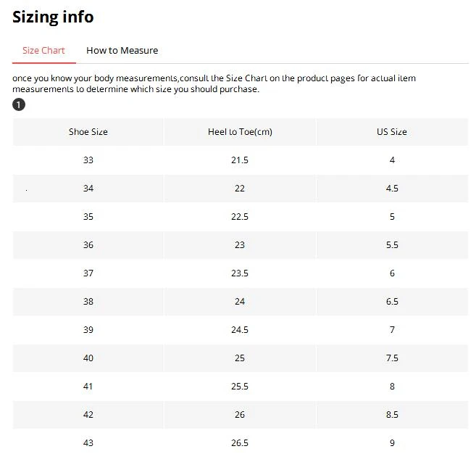Switch to How to Measure tab
The image size is (476, 462).
122,51
